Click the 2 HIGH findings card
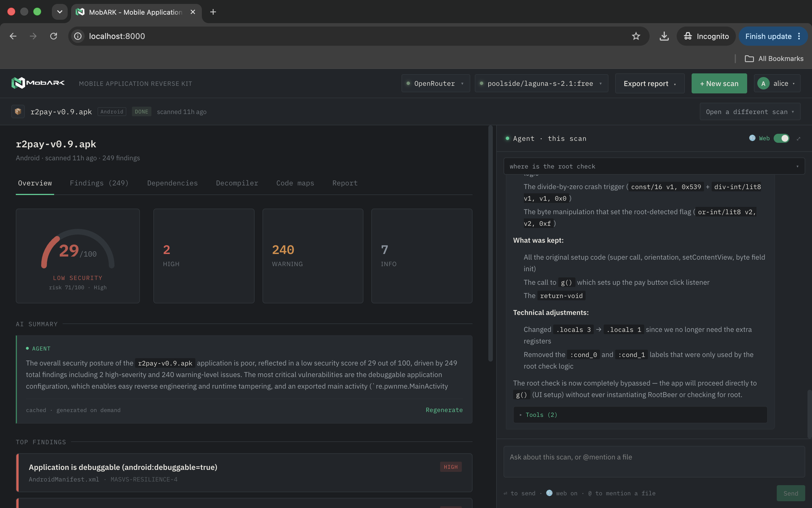Viewport: 812px width, 508px height. [204, 256]
